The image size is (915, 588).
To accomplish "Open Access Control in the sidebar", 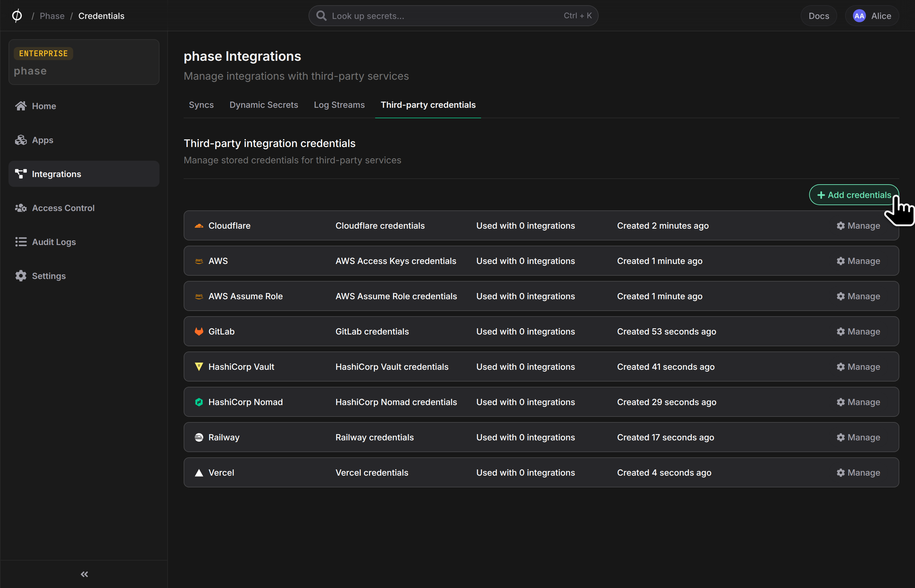I will 84,208.
